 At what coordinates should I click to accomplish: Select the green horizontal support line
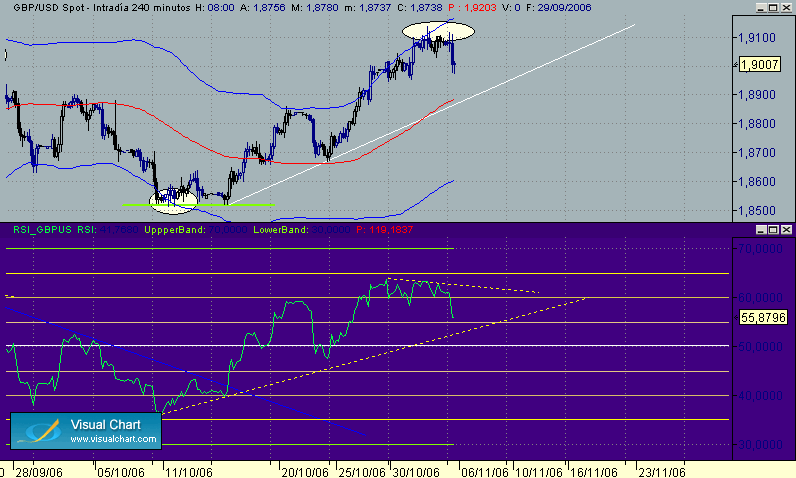pos(198,204)
